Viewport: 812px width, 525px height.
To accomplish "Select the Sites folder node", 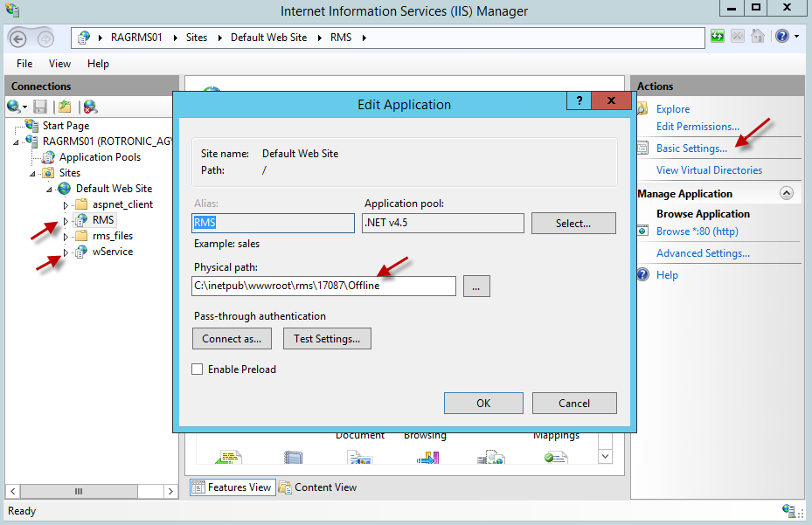I will tap(70, 172).
